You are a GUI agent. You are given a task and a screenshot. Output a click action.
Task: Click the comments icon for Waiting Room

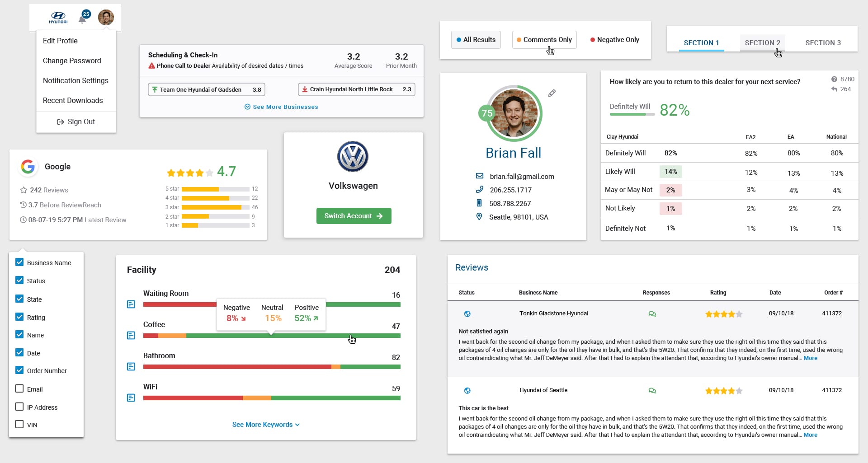click(131, 304)
